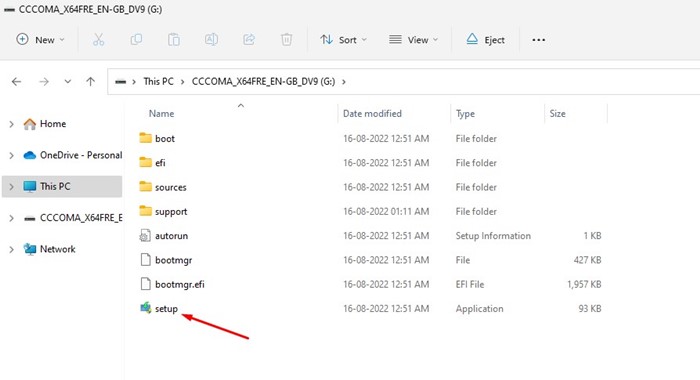Select the bootmgr file name
The height and width of the screenshot is (380, 700).
[174, 260]
